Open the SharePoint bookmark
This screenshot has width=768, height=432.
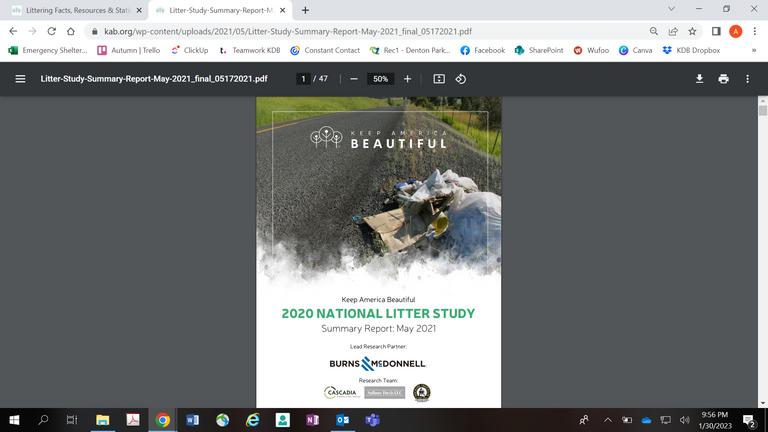[x=539, y=50]
